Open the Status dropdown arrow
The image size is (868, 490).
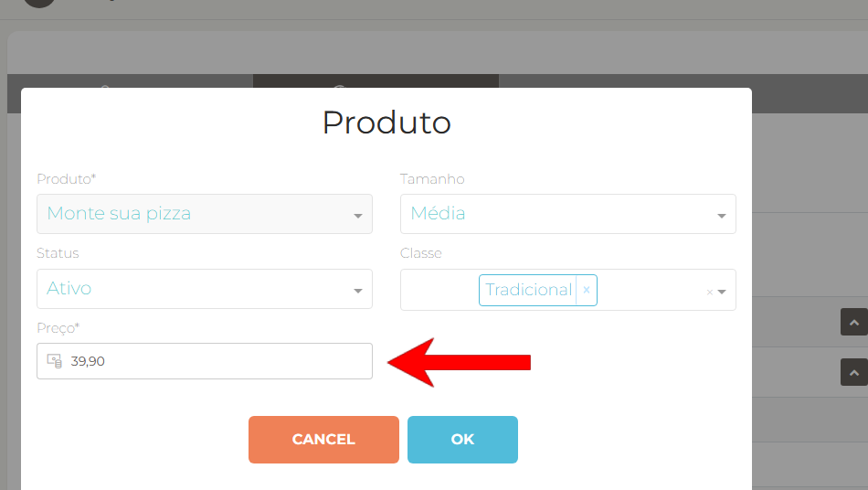click(x=358, y=291)
